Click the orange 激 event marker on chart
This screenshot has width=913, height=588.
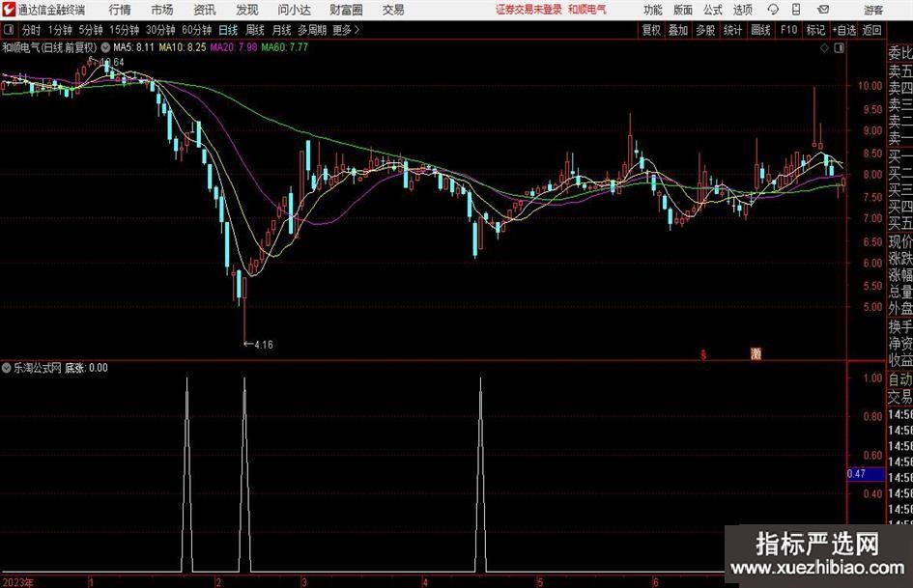coord(756,352)
